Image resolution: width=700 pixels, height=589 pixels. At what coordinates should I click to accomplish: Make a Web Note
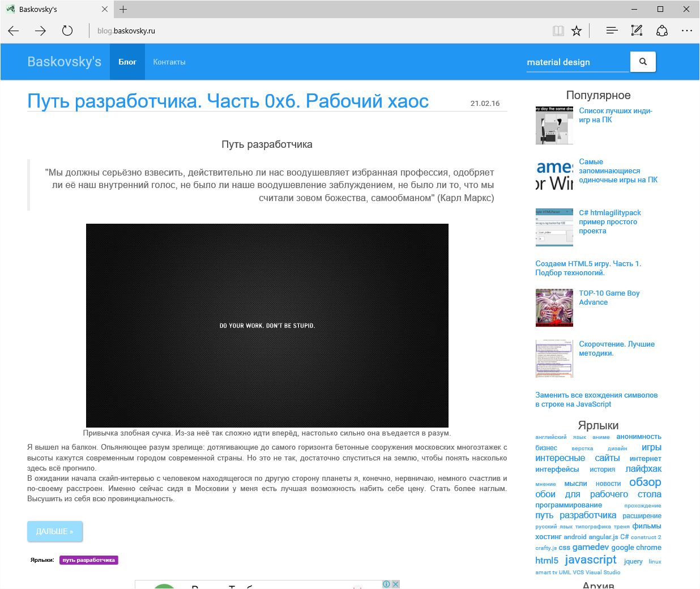click(637, 31)
